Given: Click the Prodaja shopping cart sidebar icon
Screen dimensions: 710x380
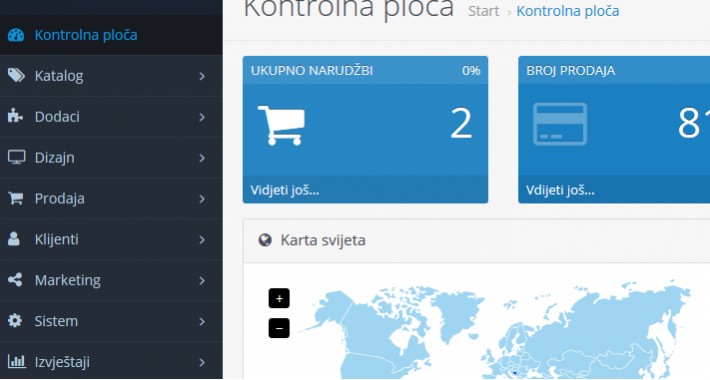Looking at the screenshot, I should 15,198.
